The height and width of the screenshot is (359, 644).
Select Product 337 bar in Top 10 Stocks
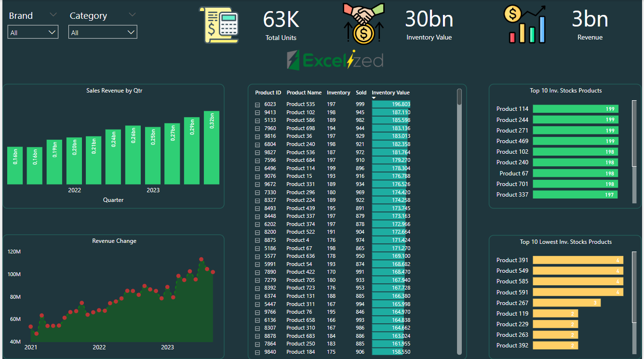575,194
